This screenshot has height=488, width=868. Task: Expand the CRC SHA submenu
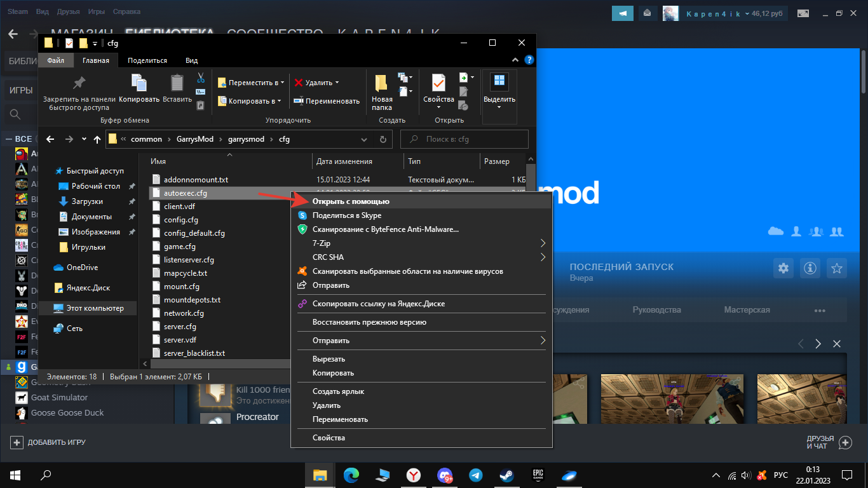543,257
